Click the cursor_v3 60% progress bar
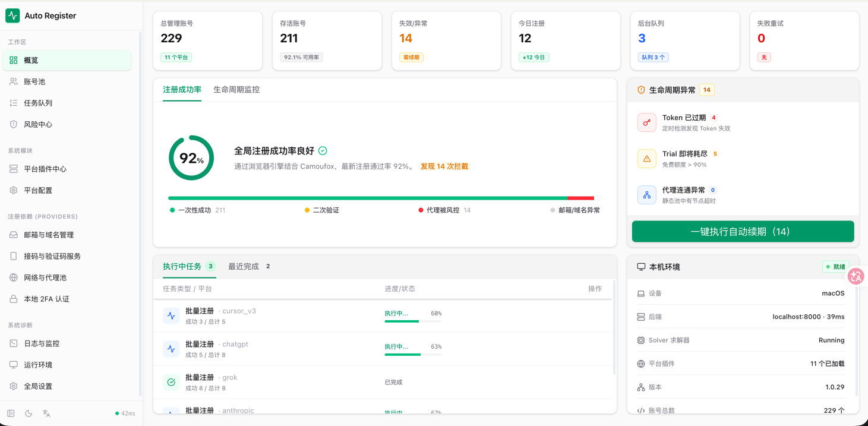The width and height of the screenshot is (868, 426). tap(413, 321)
